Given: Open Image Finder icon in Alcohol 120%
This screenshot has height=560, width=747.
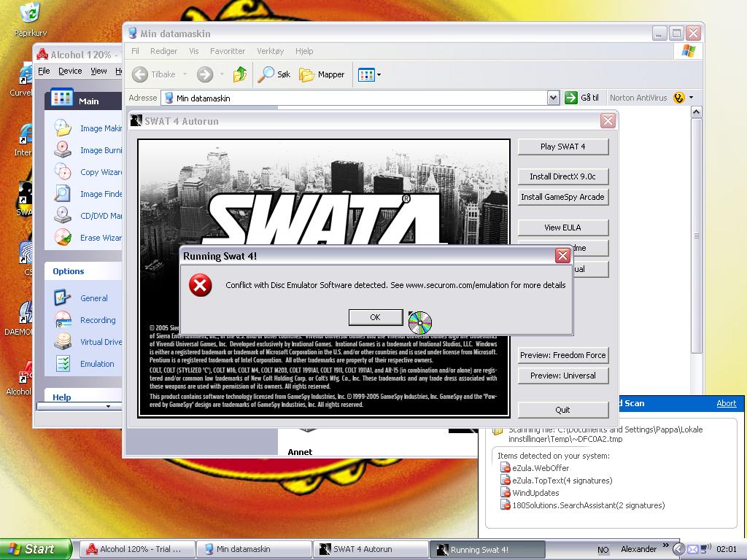Looking at the screenshot, I should point(63,194).
